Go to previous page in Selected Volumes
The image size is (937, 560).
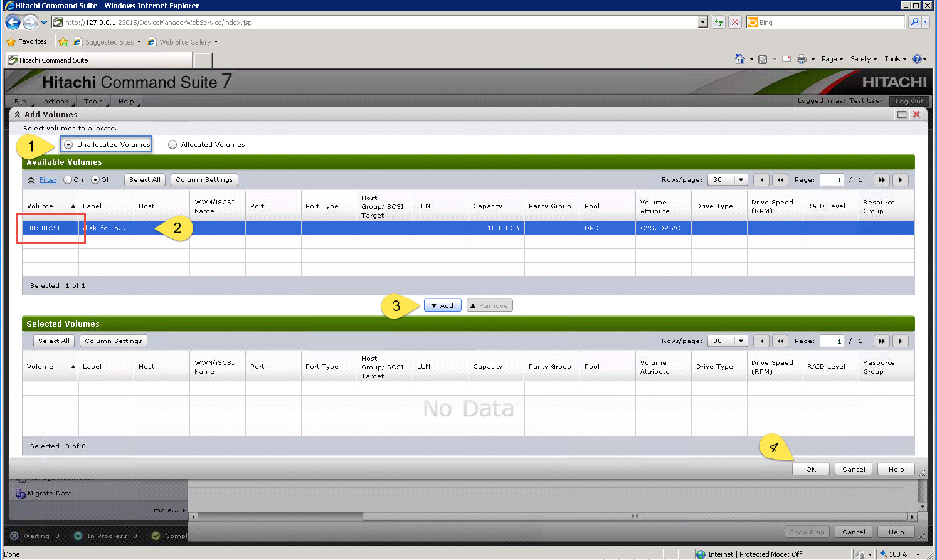[780, 341]
